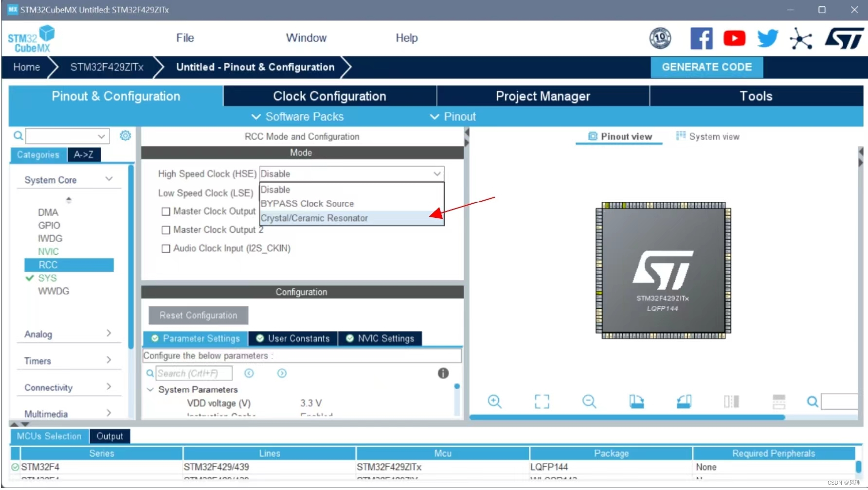Viewport: 868px width, 490px height.
Task: Open the STM32CubeMX search settings gear
Action: coord(125,136)
